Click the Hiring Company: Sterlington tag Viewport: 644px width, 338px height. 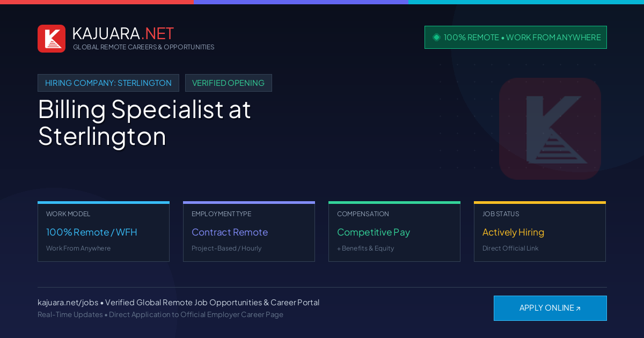coord(108,83)
